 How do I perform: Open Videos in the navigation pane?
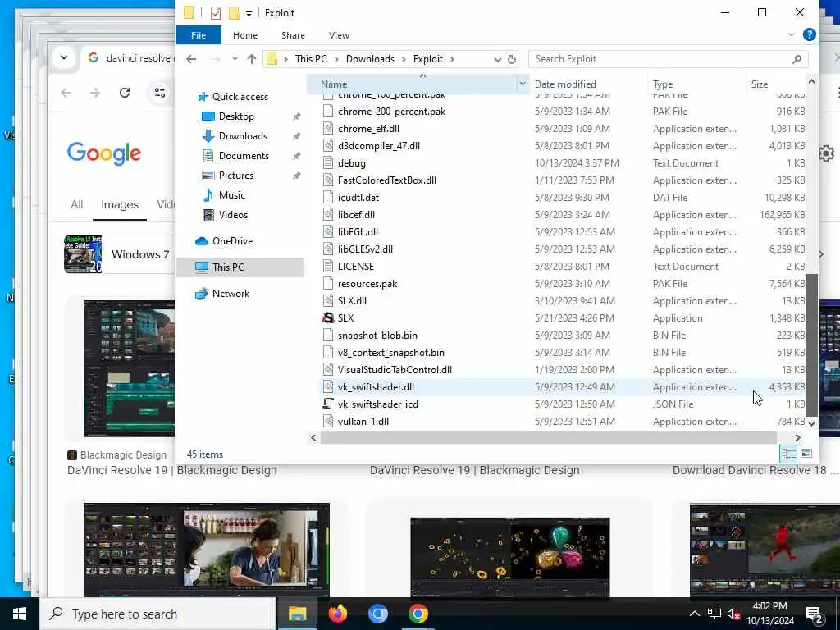[233, 215]
